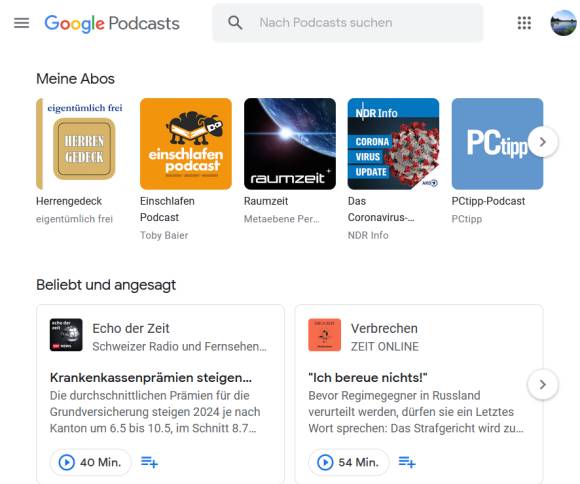This screenshot has height=484, width=580.
Task: Click the 'Einschlafen Podcast' title text
Action: 167,209
